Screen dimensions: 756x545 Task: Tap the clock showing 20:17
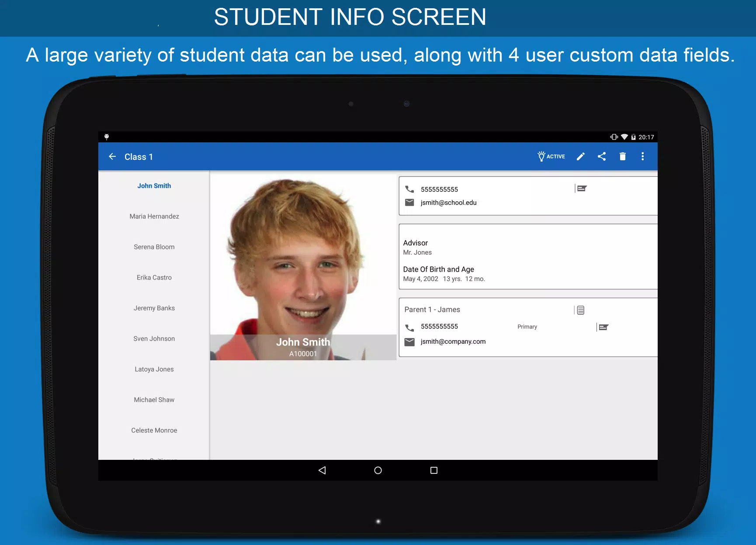click(x=646, y=137)
